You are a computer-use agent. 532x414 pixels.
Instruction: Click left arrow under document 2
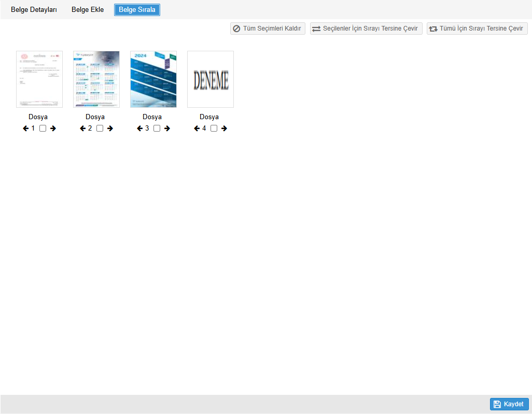[x=82, y=129]
